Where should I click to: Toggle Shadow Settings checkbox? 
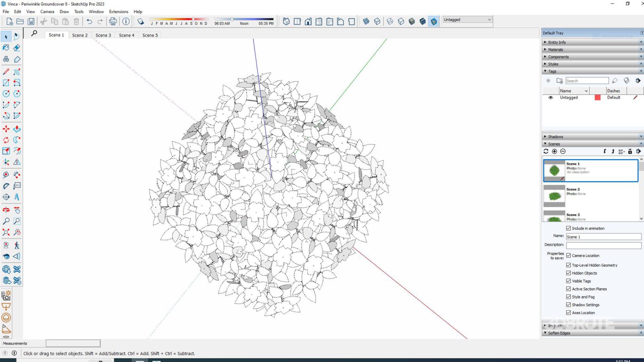click(568, 305)
